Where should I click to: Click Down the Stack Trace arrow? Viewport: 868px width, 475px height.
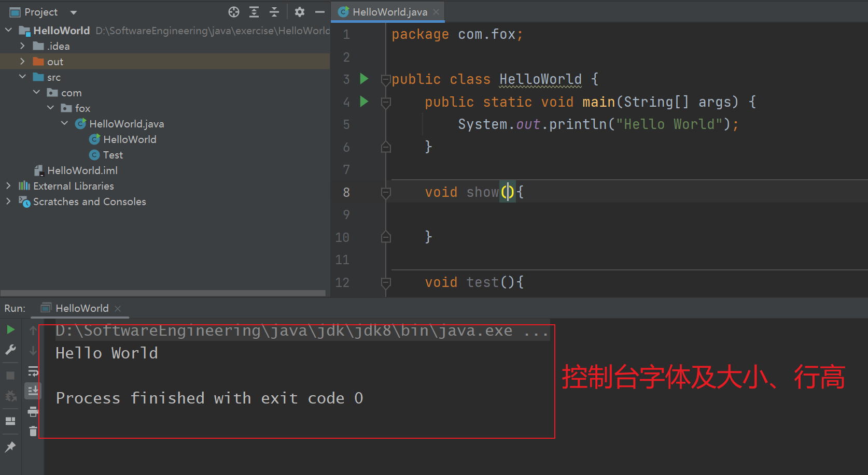(x=33, y=351)
